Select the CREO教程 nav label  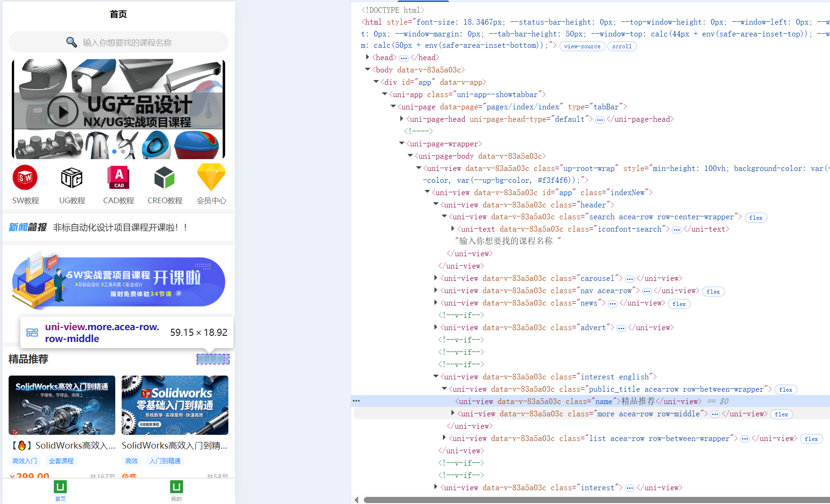(x=165, y=201)
